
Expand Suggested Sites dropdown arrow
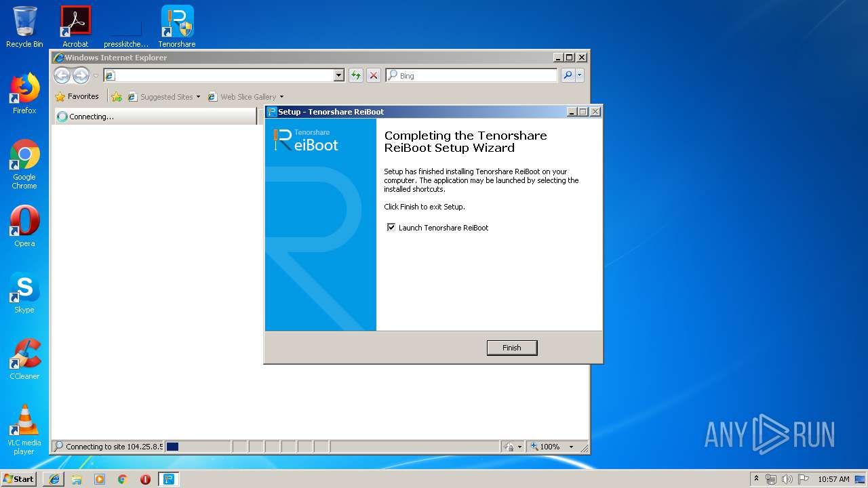click(x=199, y=96)
